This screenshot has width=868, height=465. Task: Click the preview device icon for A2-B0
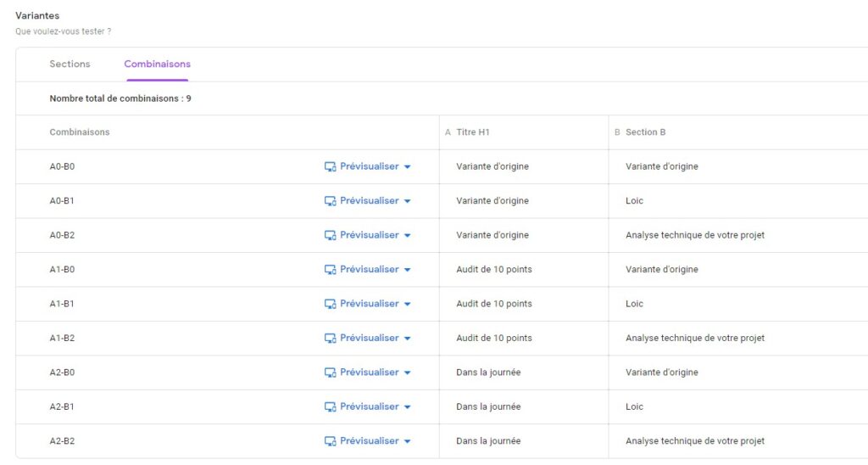tap(330, 373)
